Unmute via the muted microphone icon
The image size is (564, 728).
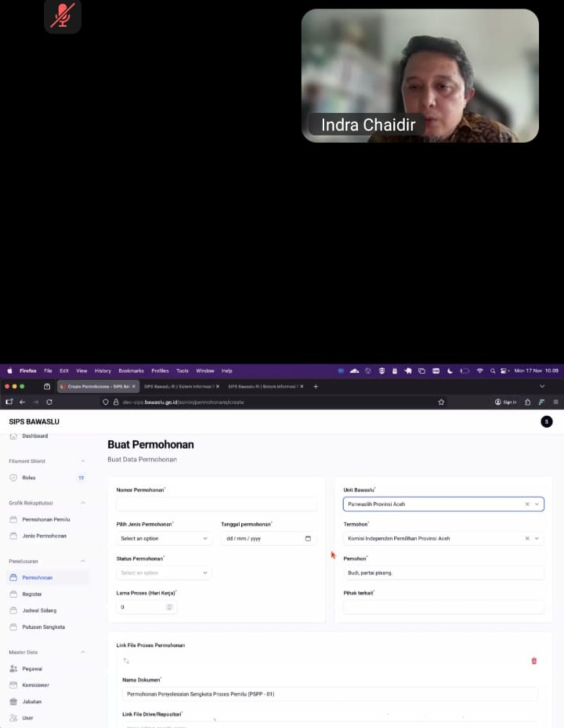[63, 16]
